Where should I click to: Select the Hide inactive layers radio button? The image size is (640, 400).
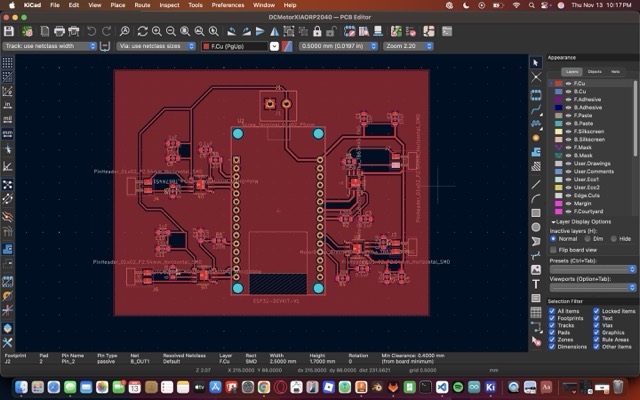pos(613,239)
